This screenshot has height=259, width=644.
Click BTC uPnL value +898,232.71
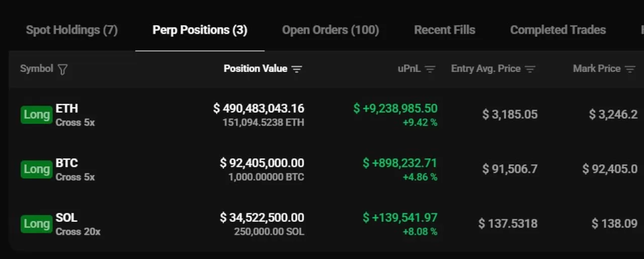[x=400, y=163]
